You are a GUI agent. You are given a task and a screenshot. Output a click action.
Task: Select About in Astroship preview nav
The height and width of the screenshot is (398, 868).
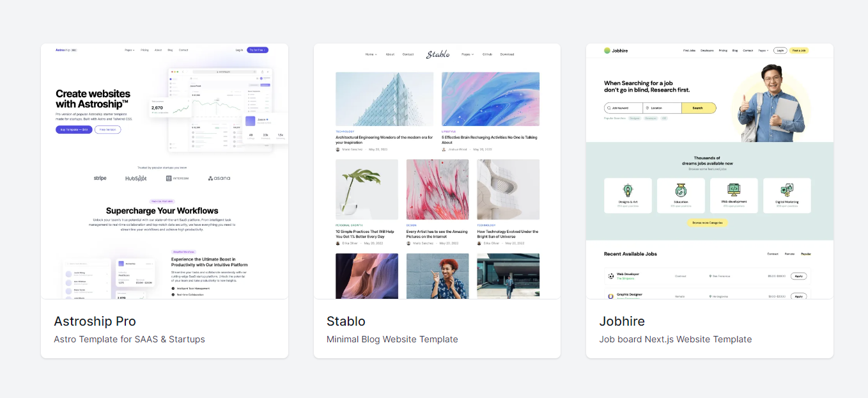[x=158, y=50]
